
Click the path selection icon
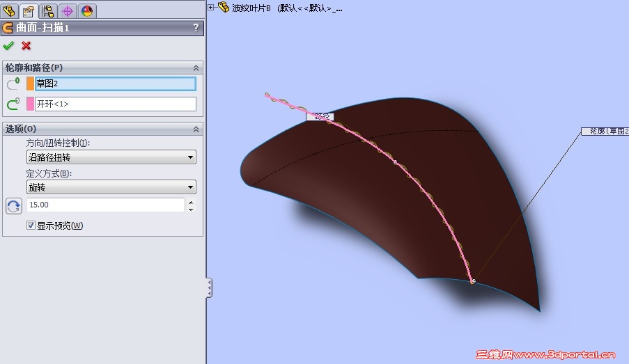[13, 104]
